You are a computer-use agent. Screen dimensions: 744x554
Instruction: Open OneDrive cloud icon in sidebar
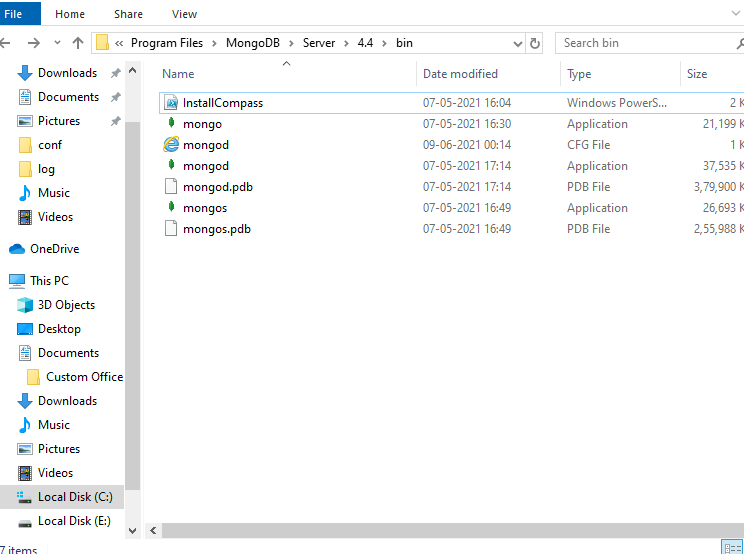pos(17,249)
